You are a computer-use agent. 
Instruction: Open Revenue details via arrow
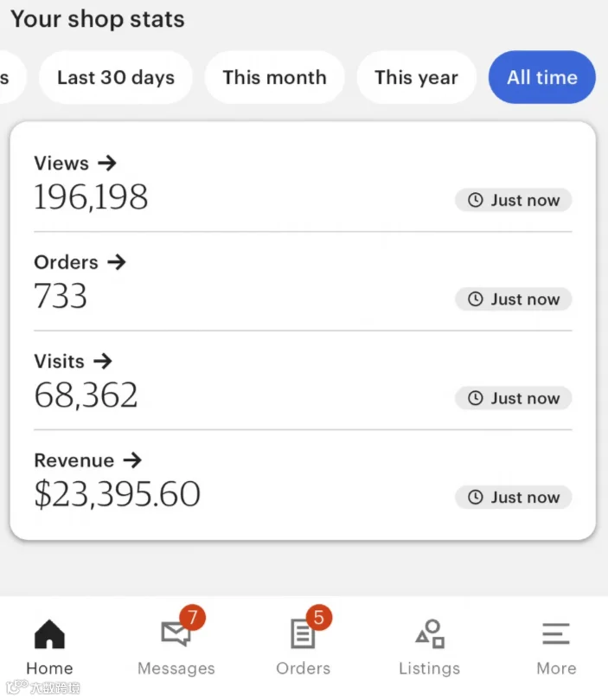[132, 460]
